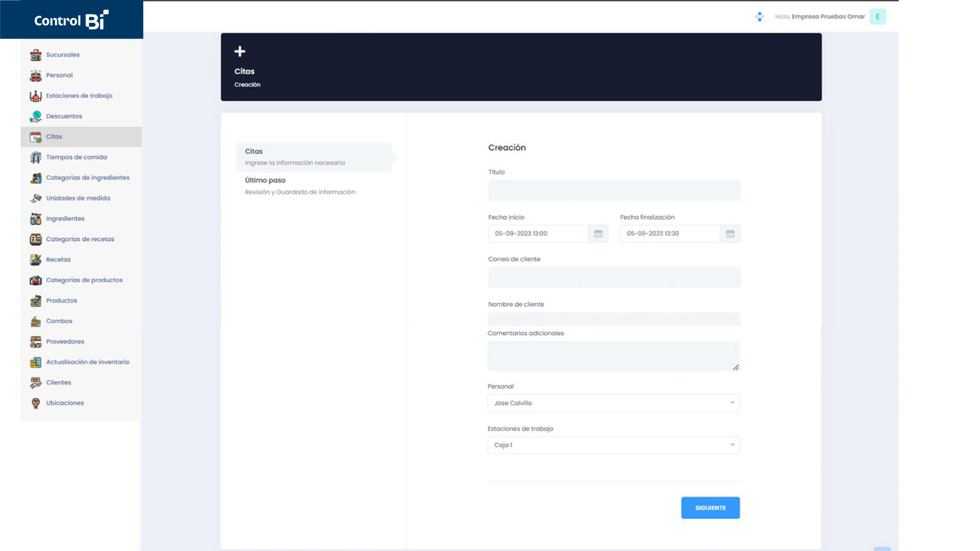Select the Citas step in wizard
980x551 pixels.
(314, 157)
